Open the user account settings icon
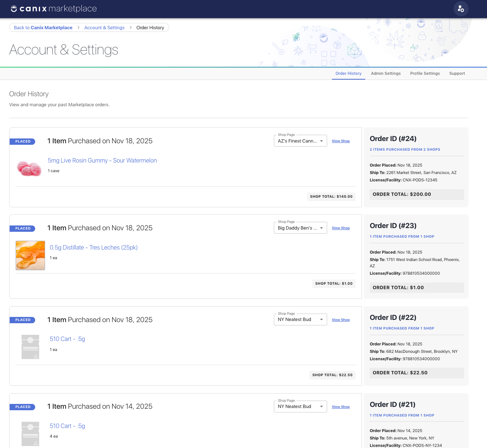This screenshot has height=448, width=487. pos(461,9)
